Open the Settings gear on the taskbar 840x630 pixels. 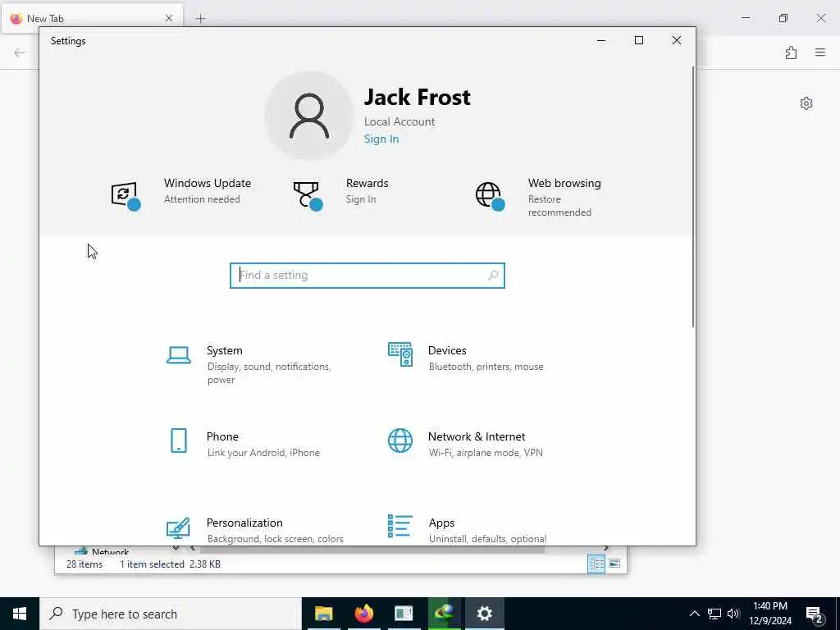click(484, 614)
